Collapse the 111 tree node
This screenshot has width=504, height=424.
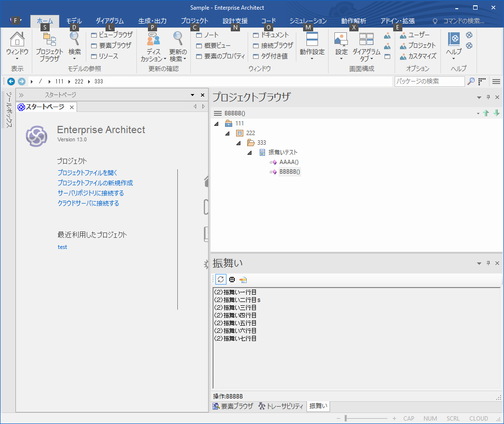pyautogui.click(x=217, y=123)
